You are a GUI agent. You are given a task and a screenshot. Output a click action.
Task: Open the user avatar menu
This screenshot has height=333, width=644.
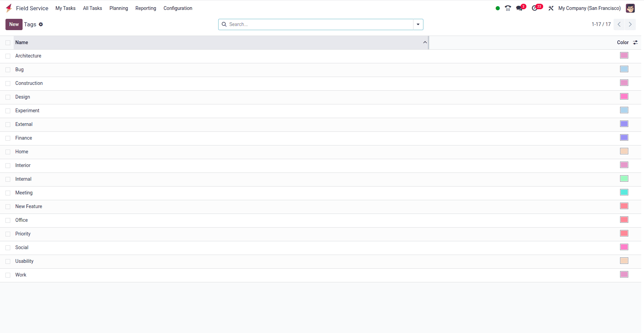630,8
